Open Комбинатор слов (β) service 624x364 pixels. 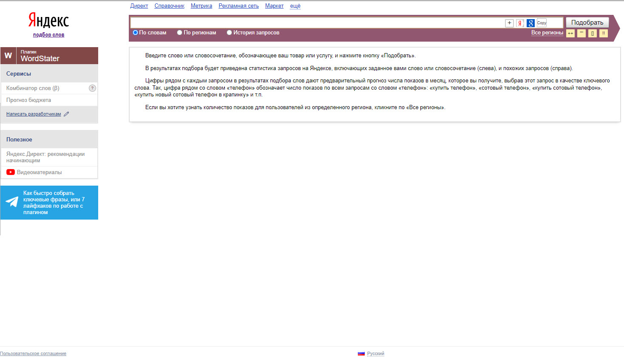click(x=33, y=88)
